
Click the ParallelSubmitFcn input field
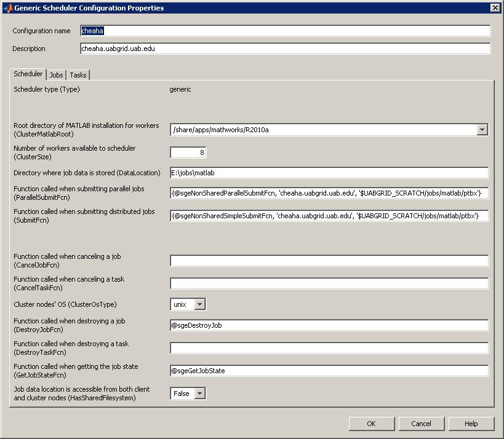pyautogui.click(x=329, y=193)
